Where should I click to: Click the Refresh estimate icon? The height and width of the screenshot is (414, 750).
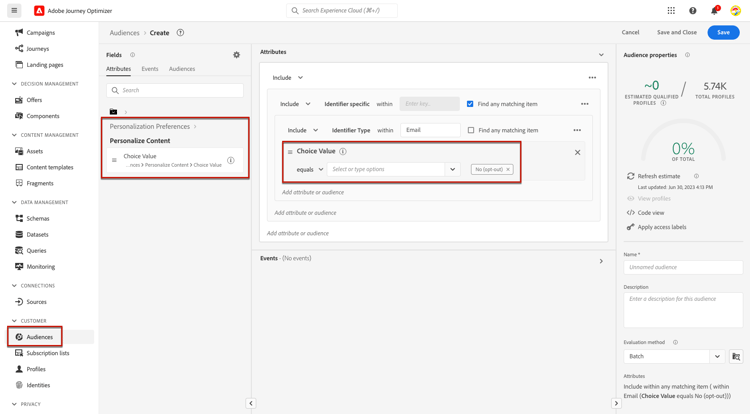point(631,176)
